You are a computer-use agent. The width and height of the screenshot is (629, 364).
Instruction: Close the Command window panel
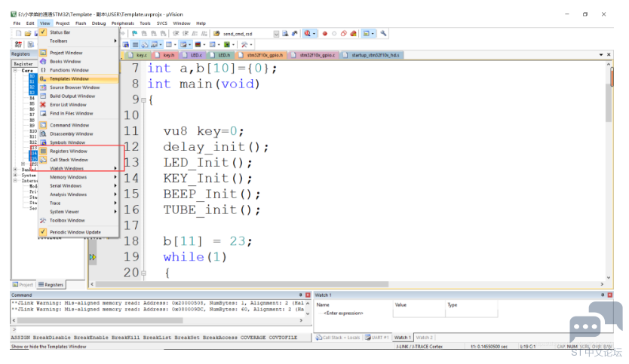(308, 295)
